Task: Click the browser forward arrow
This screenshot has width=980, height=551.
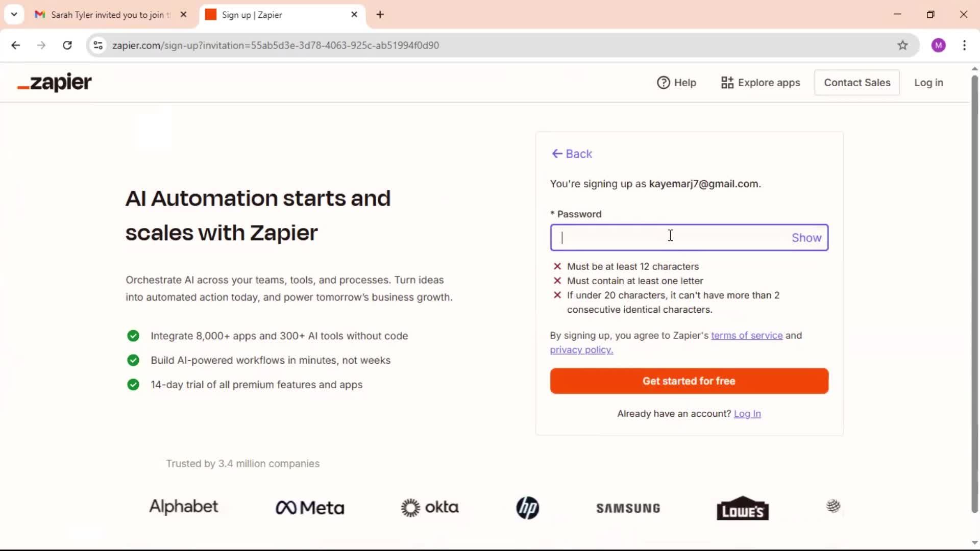Action: click(x=41, y=45)
